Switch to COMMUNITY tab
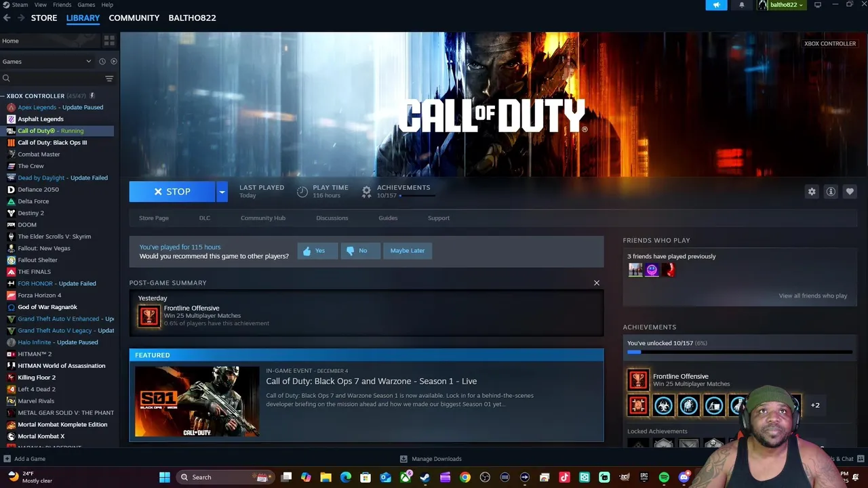The image size is (868, 488). pos(134,18)
